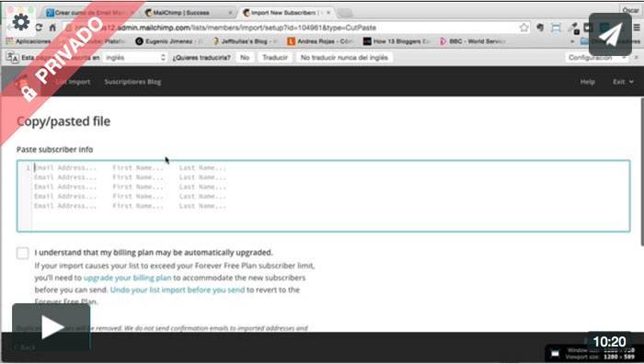Close the Import New Subscribers tab
644x364 pixels.
click(328, 13)
